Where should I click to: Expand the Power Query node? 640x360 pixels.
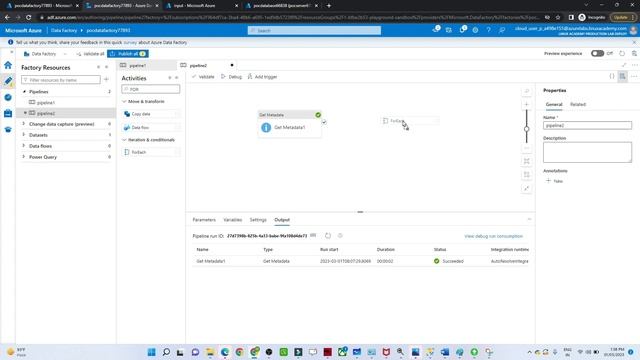[24, 157]
